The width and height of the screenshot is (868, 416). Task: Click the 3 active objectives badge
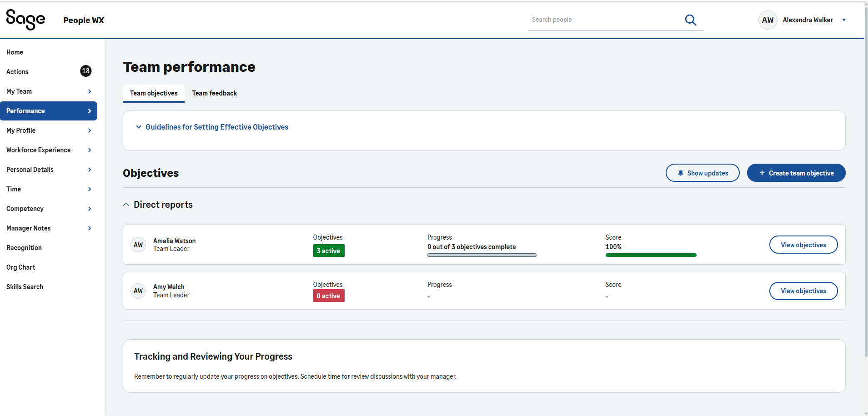coord(328,251)
